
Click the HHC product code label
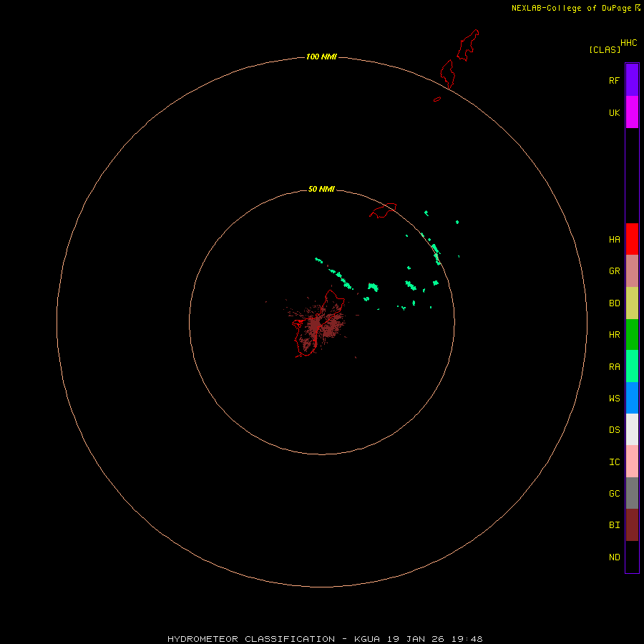[628, 43]
